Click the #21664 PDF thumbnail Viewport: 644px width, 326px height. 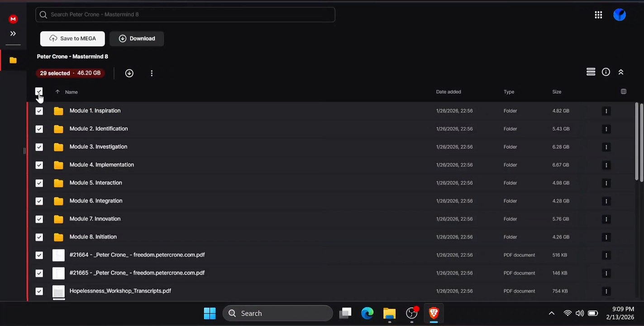(58, 255)
